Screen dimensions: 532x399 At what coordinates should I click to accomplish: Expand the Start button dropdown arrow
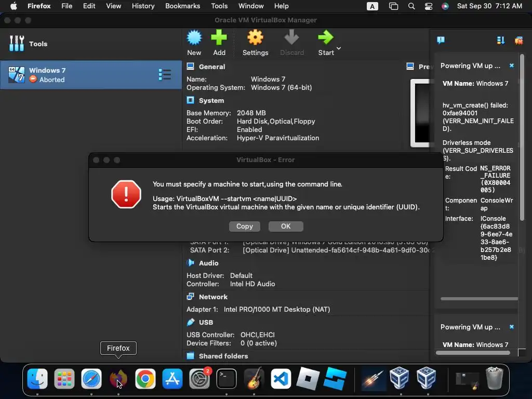point(339,48)
